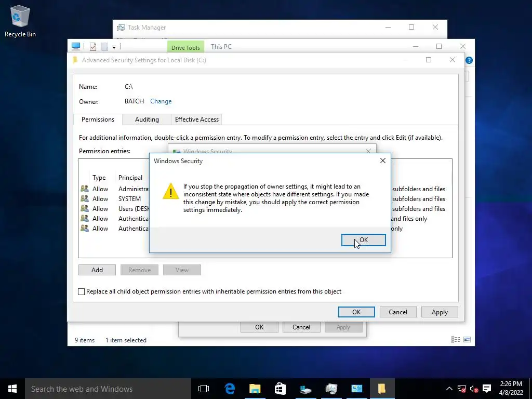
Task: Click the Add permission entry button
Action: (x=97, y=270)
